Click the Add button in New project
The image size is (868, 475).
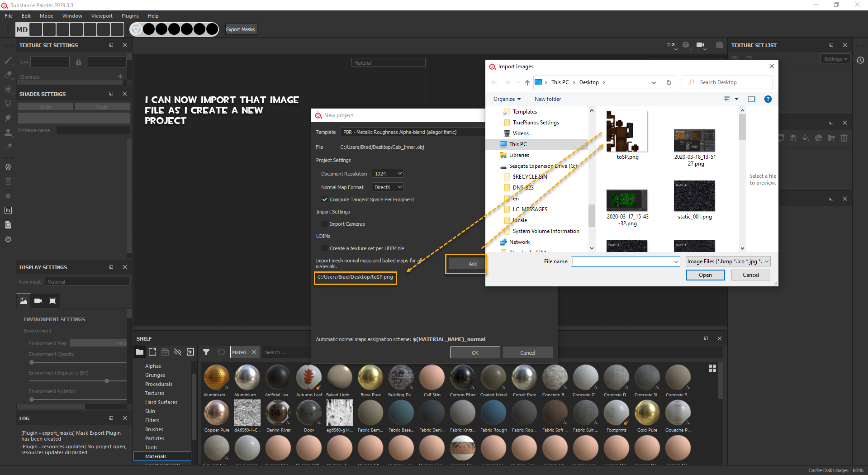(x=466, y=264)
